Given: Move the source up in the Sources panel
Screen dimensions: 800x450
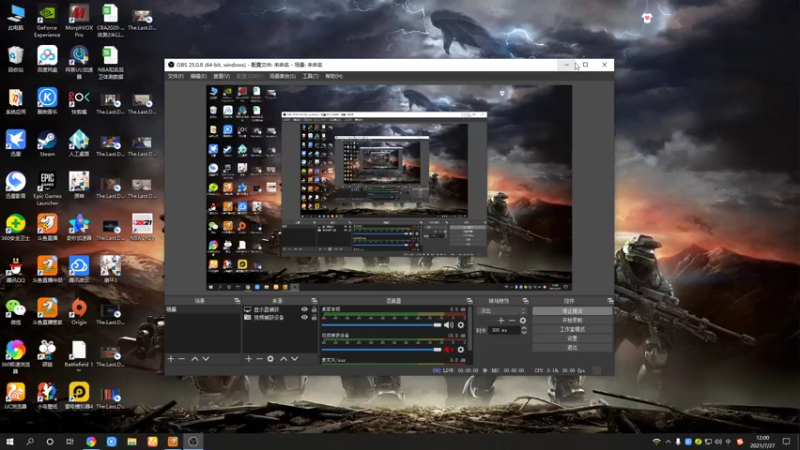Looking at the screenshot, I should [284, 359].
